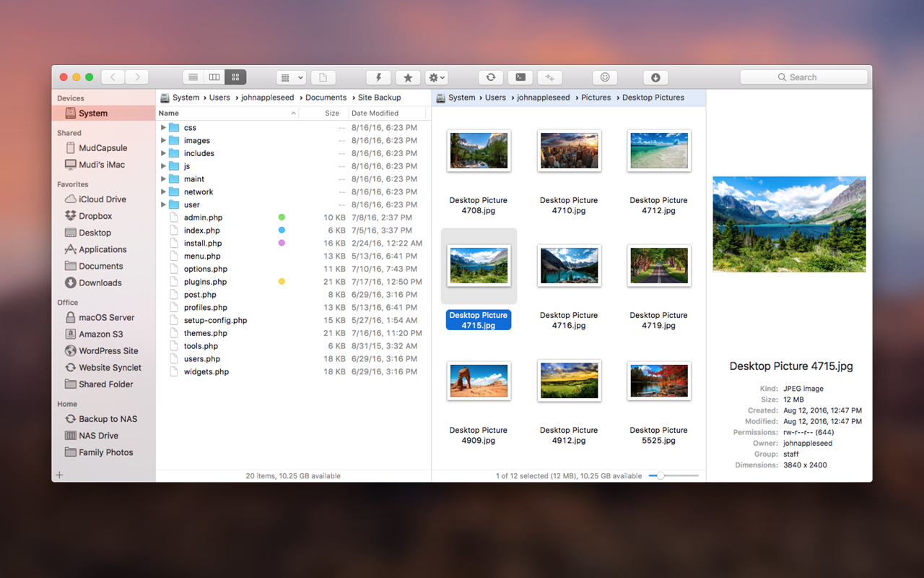Viewport: 924px width, 578px height.
Task: Start a file transfer with the airplane icon
Action: pos(549,77)
